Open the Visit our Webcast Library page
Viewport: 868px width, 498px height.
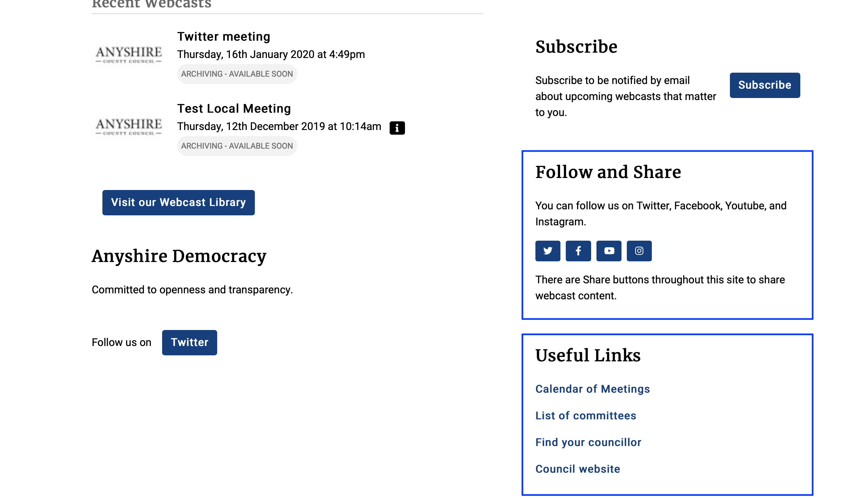pos(178,203)
